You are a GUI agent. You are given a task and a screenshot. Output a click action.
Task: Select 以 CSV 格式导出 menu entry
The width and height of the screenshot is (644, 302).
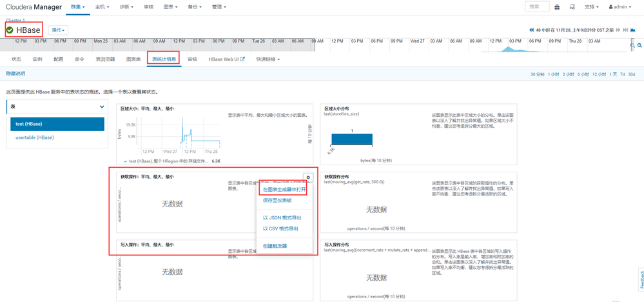point(280,228)
